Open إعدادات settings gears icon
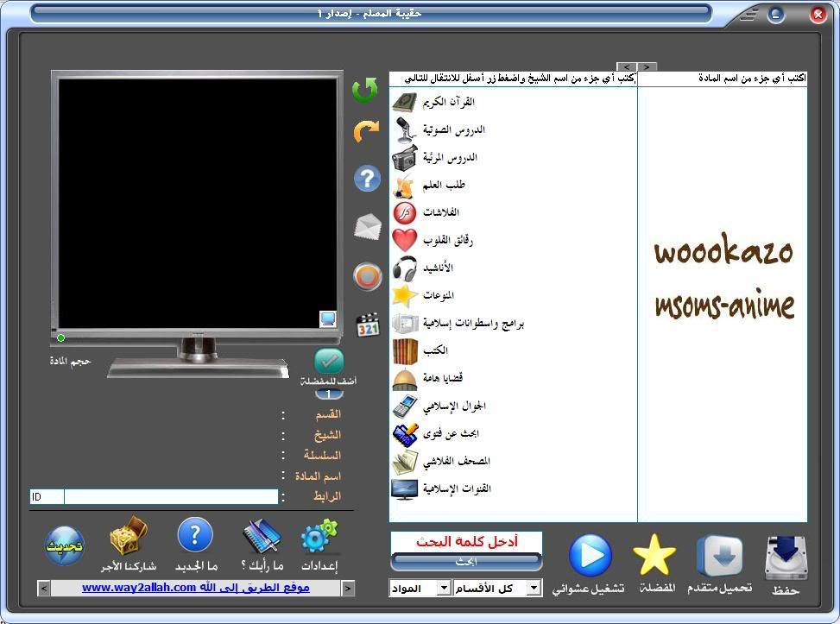The image size is (840, 624). click(320, 539)
